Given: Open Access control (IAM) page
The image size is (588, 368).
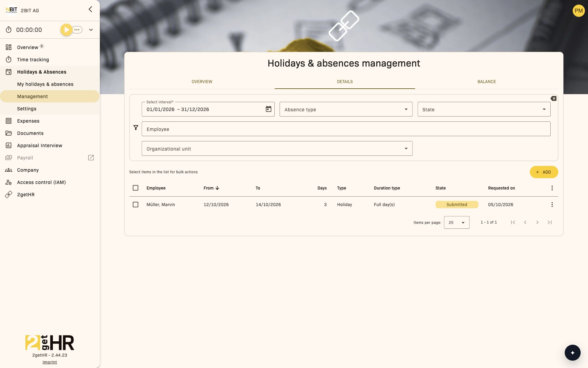Looking at the screenshot, I should [x=50, y=182].
